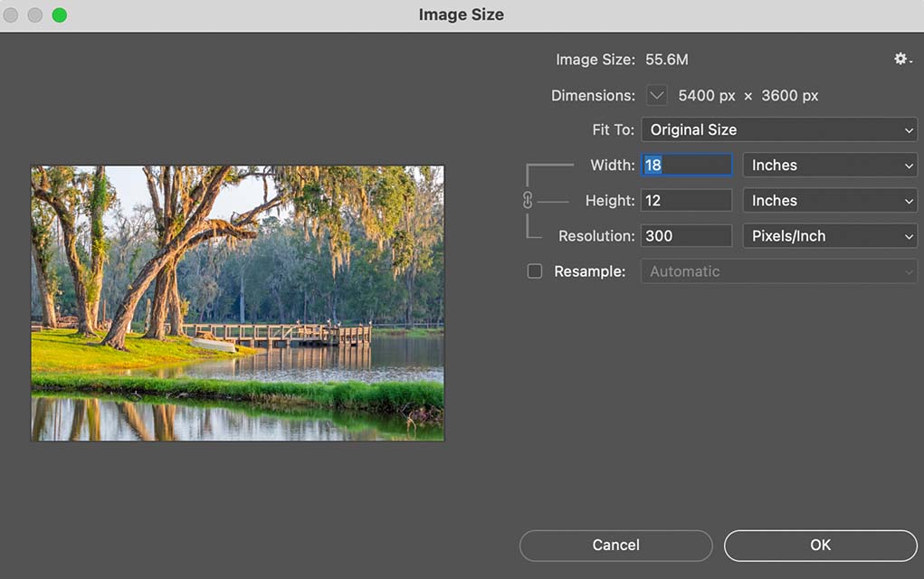The width and height of the screenshot is (924, 579).
Task: Open the Height units dropdown
Action: click(x=828, y=200)
